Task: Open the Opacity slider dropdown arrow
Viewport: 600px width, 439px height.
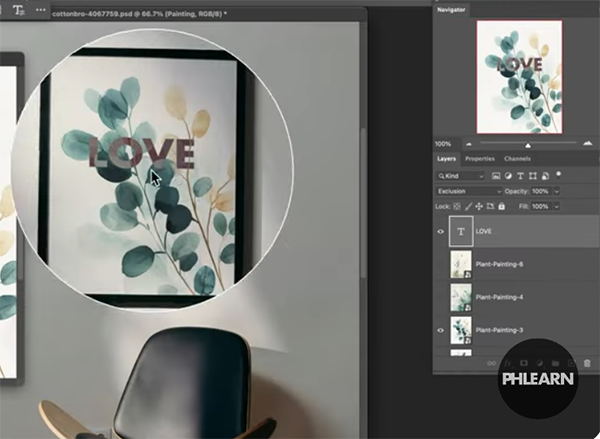Action: click(557, 191)
